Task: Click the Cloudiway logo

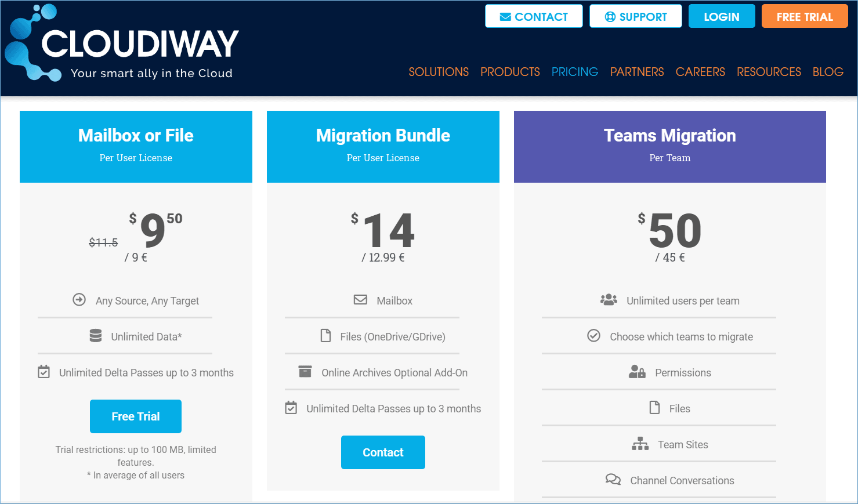Action: coord(122,43)
